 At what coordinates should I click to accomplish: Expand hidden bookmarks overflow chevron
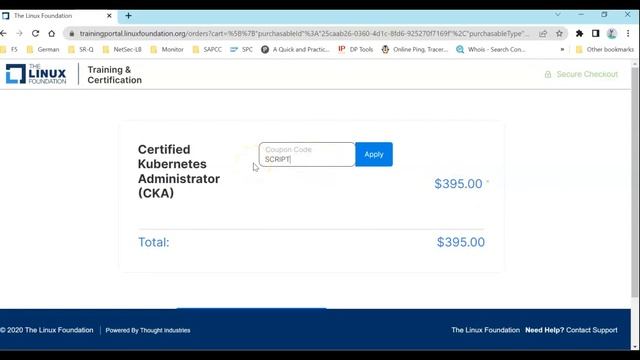click(562, 49)
